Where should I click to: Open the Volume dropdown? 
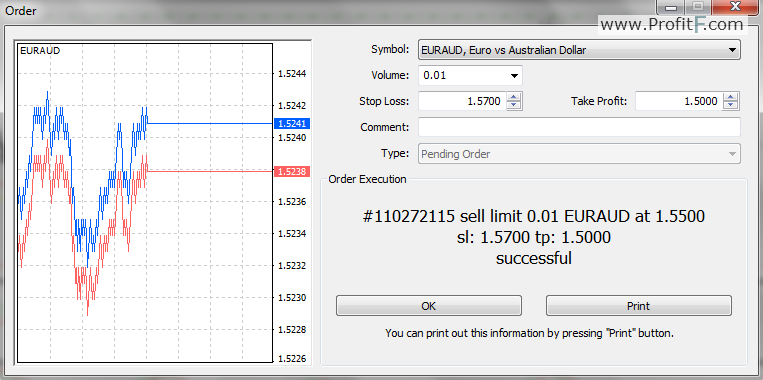[514, 75]
